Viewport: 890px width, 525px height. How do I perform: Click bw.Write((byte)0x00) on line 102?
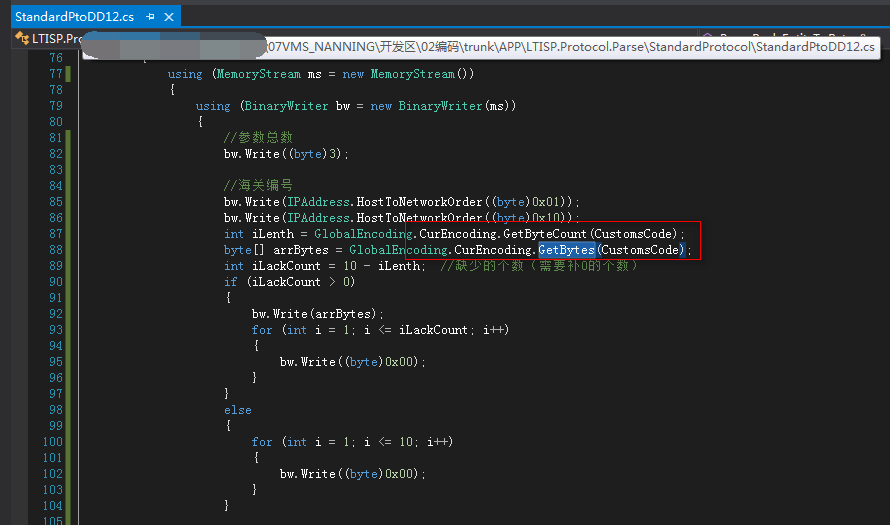[x=352, y=473]
